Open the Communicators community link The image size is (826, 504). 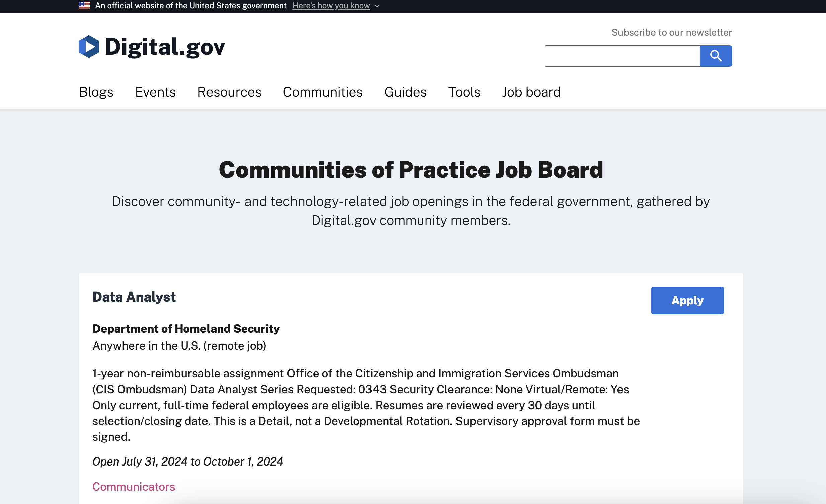point(134,487)
